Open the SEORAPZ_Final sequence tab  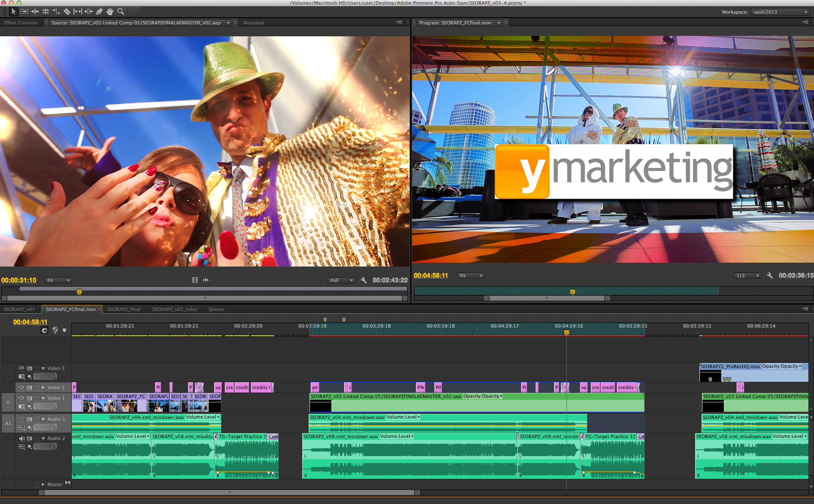pos(124,309)
